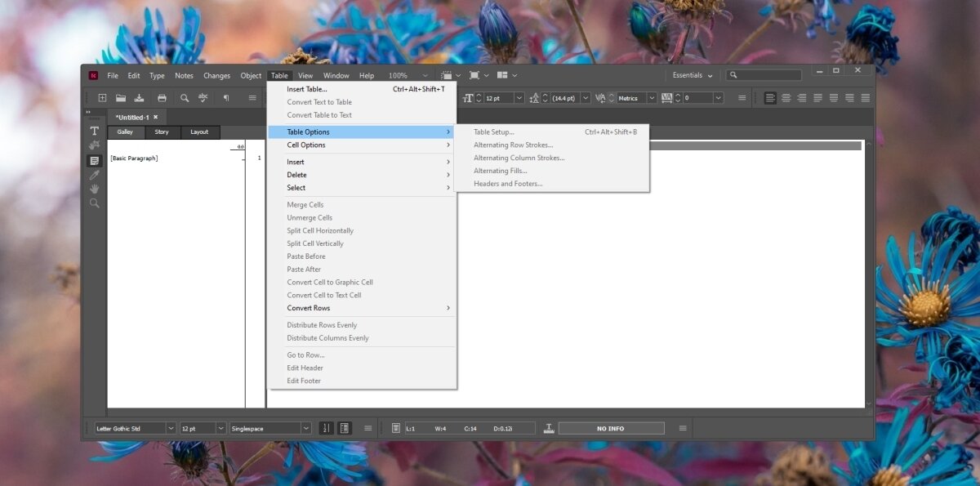Click the Open document folder icon
The image size is (980, 486).
click(121, 98)
